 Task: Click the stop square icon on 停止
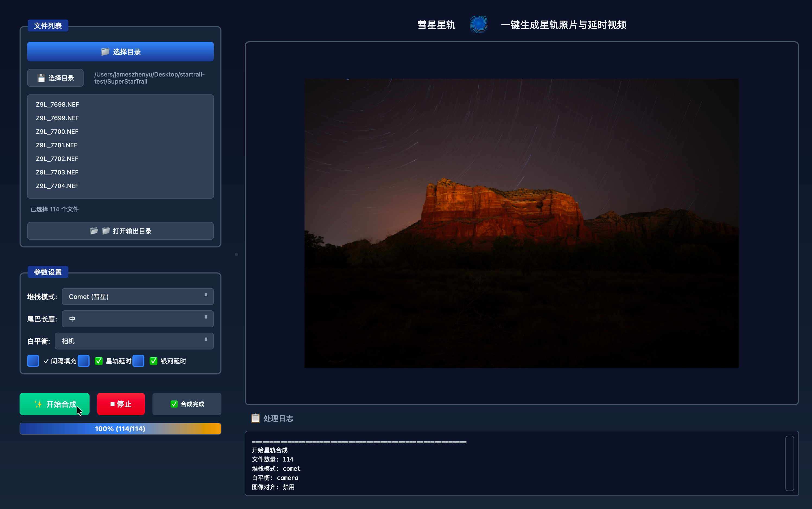pyautogui.click(x=112, y=404)
